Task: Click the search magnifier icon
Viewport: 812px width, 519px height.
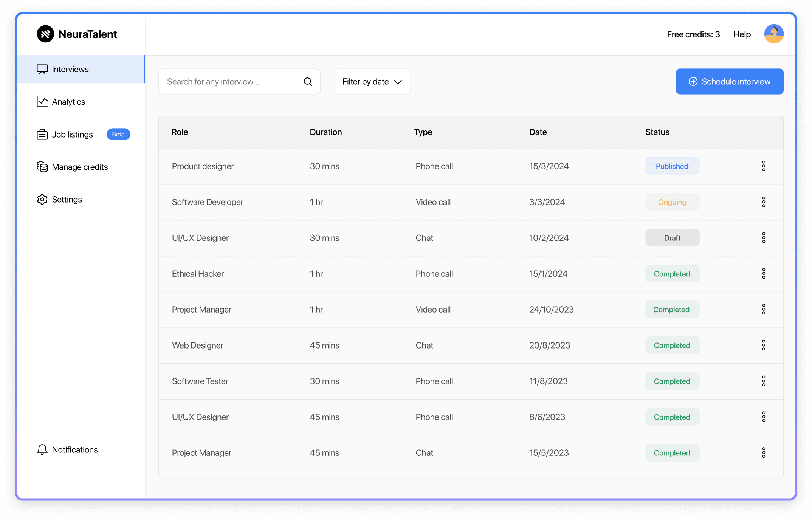Action: click(308, 82)
